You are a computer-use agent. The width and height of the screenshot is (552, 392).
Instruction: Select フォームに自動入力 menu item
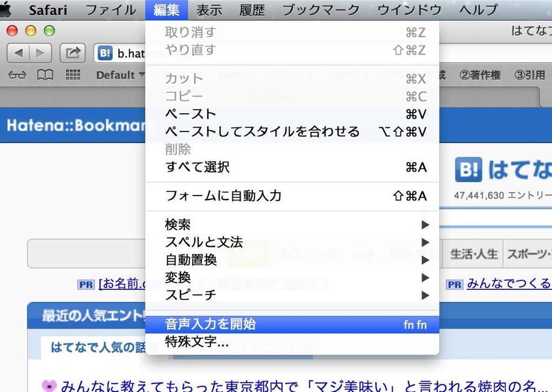pyautogui.click(x=292, y=195)
